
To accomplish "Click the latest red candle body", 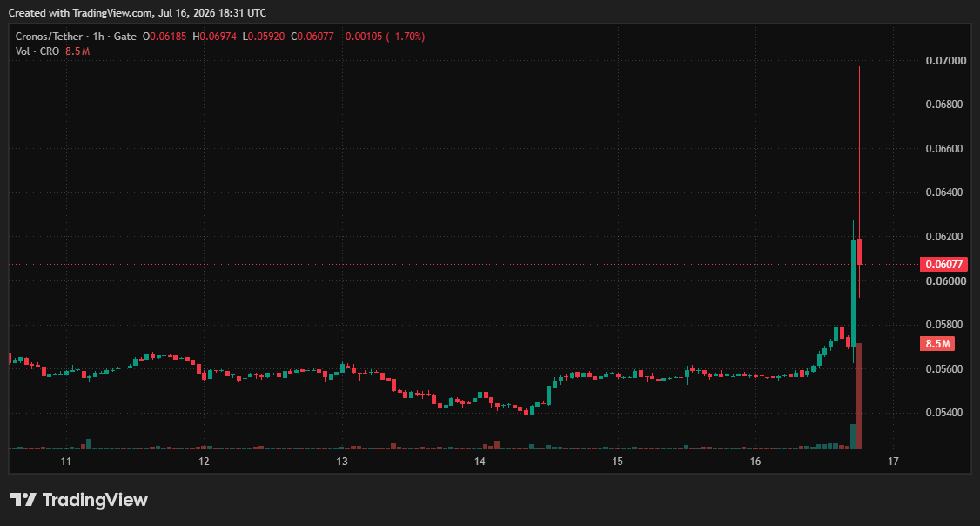I will (x=859, y=252).
